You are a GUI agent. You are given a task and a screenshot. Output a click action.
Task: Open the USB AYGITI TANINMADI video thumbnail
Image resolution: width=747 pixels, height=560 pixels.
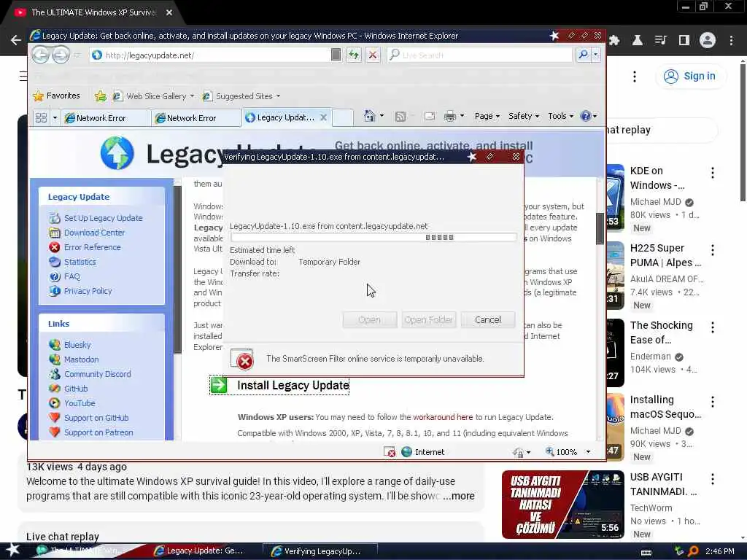click(562, 505)
